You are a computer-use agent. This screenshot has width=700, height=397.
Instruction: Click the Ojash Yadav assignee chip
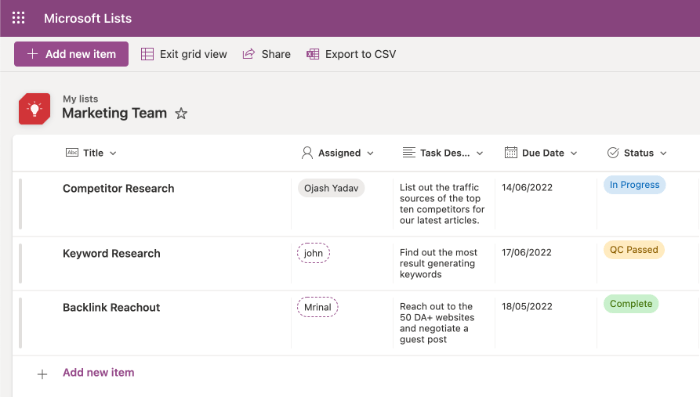click(331, 188)
